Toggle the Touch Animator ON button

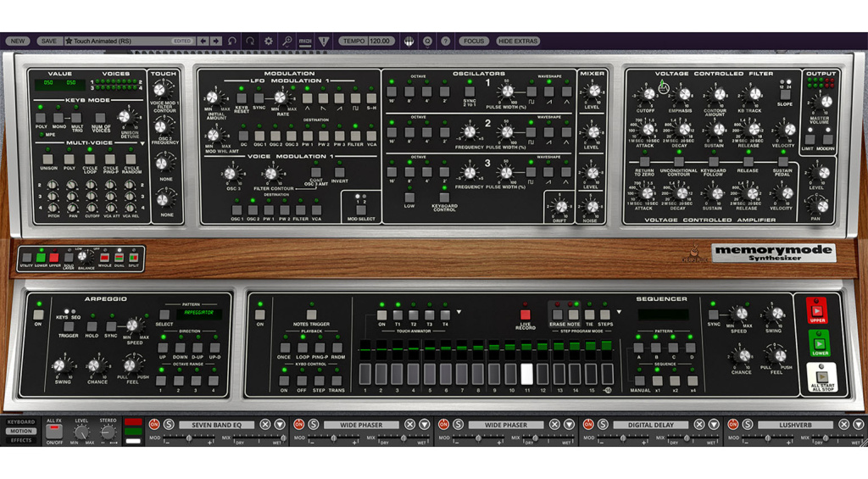(381, 315)
